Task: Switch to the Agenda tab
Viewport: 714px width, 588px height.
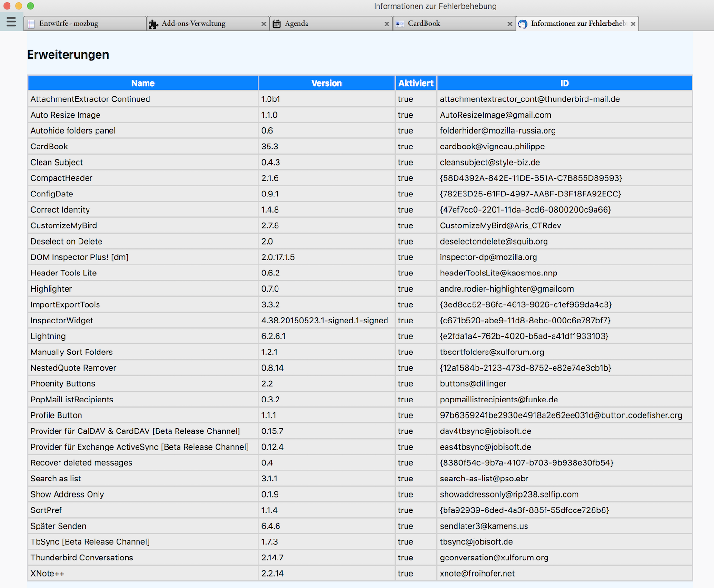Action: (x=331, y=23)
